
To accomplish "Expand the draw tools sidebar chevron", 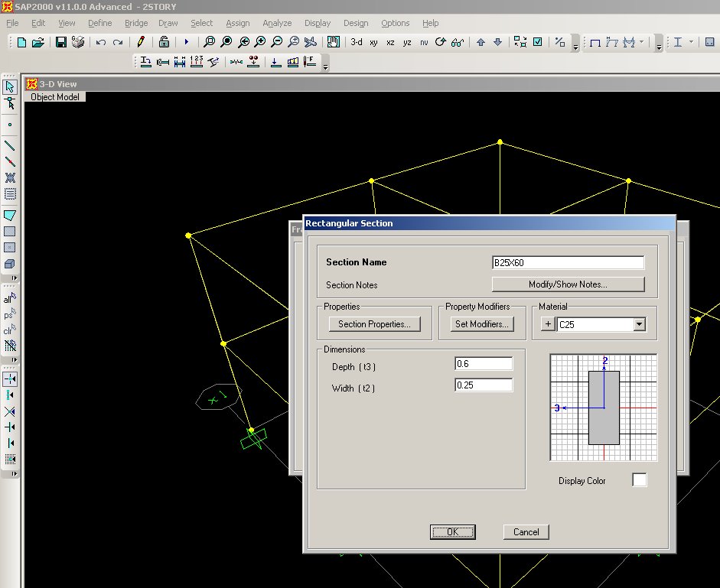I will [x=15, y=278].
